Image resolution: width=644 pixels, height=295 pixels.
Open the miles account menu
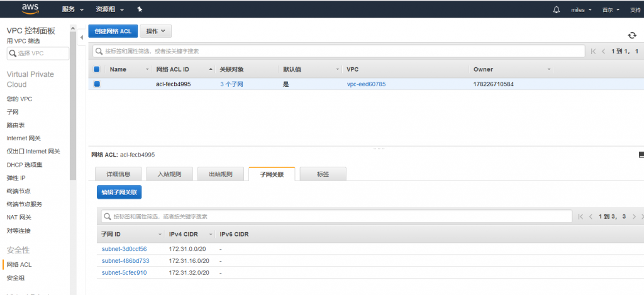(580, 9)
